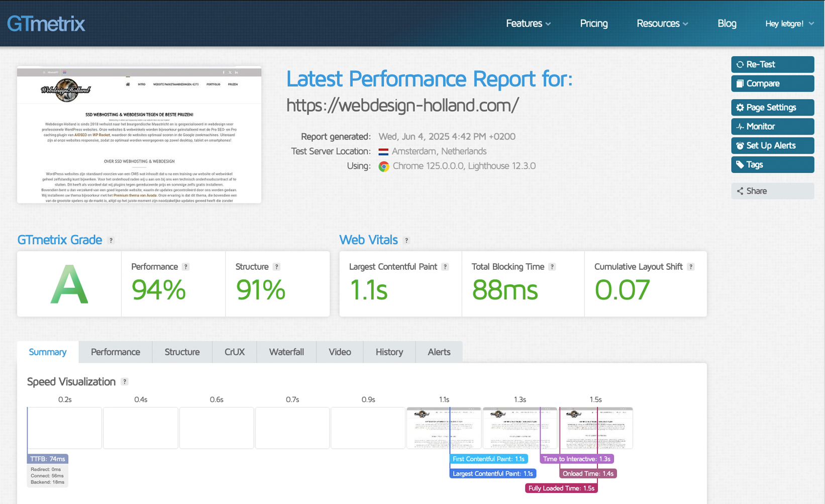Open help icon next to GTmetrix Grade

111,241
